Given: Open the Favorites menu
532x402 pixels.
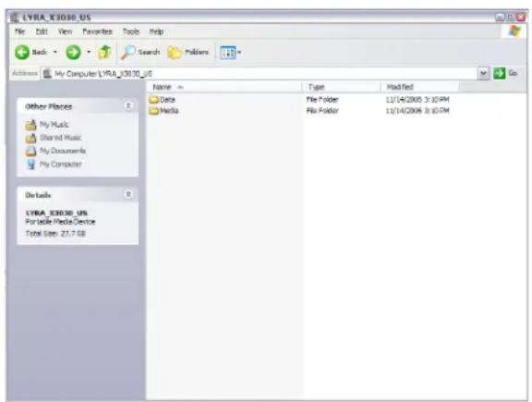Looking at the screenshot, I should 97,31.
